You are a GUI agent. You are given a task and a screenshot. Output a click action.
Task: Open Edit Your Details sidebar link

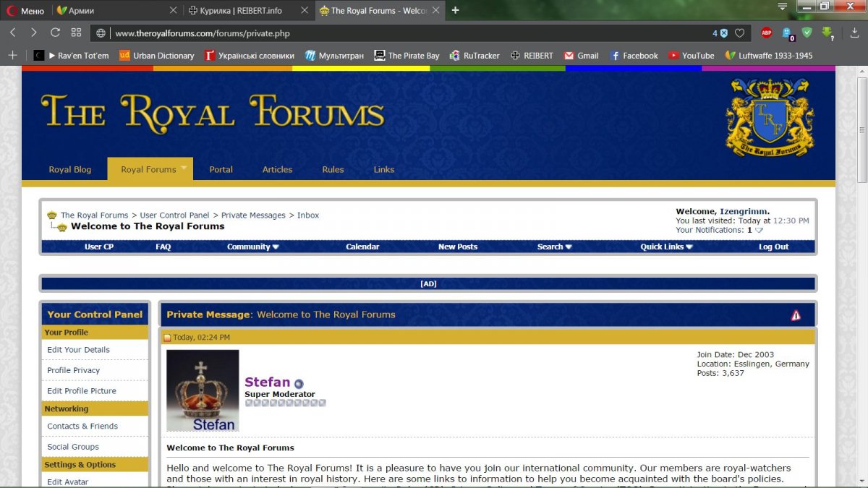click(79, 350)
